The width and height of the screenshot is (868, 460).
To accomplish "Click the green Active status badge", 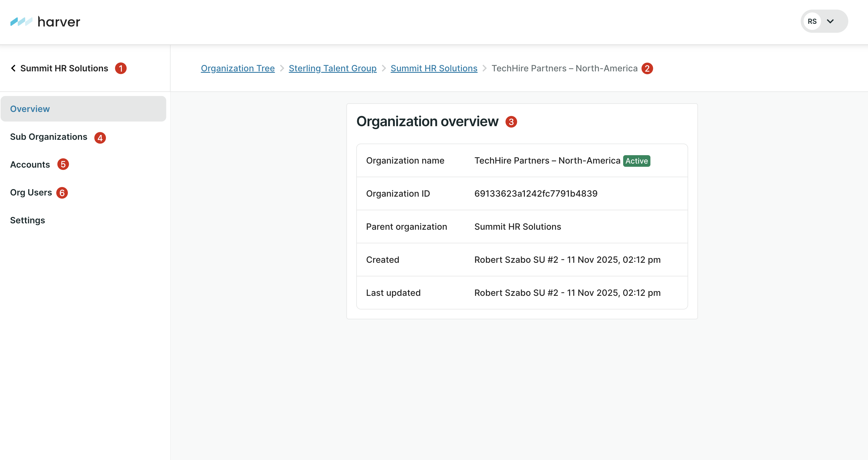I will 636,161.
